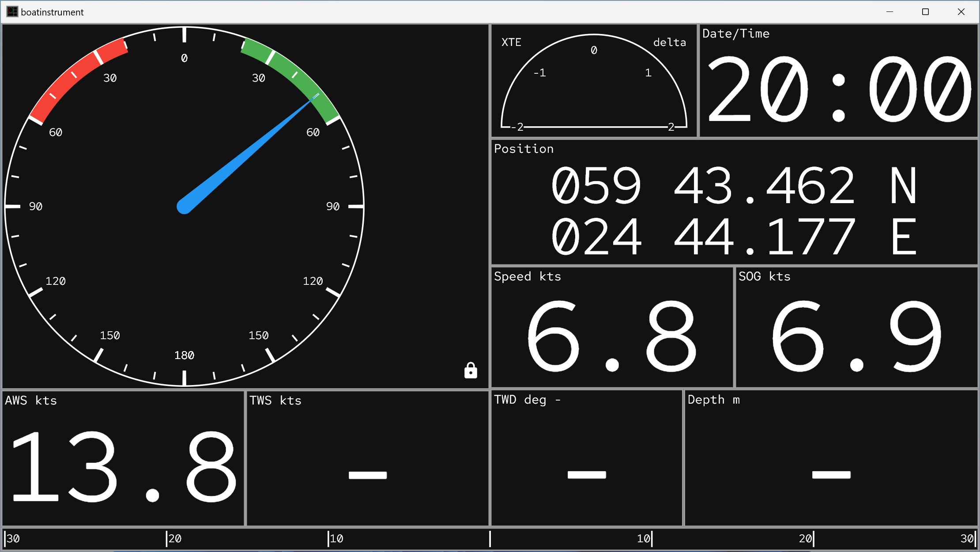This screenshot has height=552, width=980.
Task: Click the 0 label atop wind dial
Action: pyautogui.click(x=184, y=58)
